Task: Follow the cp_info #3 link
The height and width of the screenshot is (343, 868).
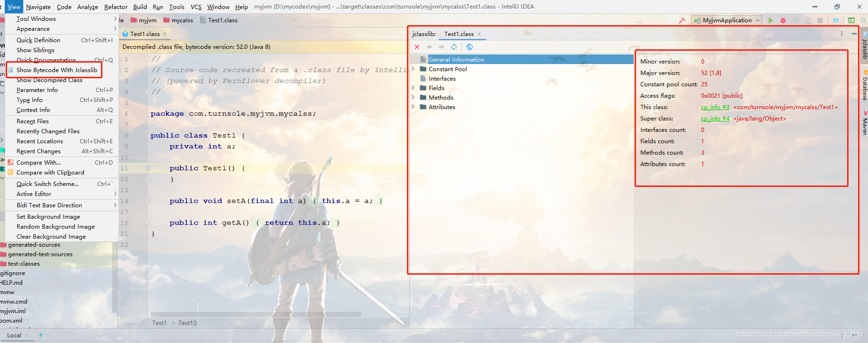Action: coord(715,107)
